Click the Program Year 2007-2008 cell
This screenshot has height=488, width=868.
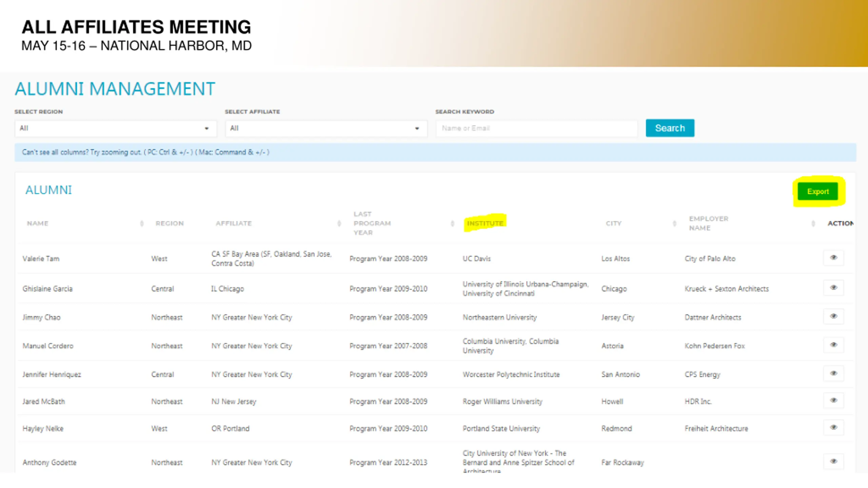(x=388, y=346)
